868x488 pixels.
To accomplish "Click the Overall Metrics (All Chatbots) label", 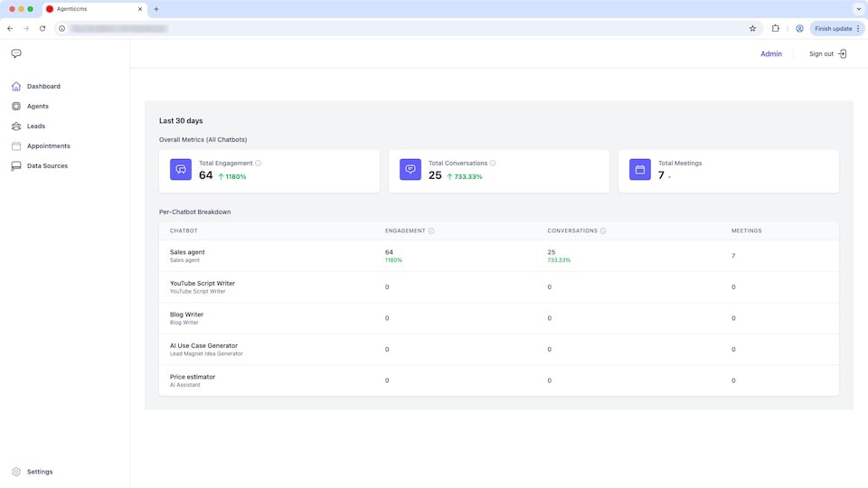I will point(203,139).
